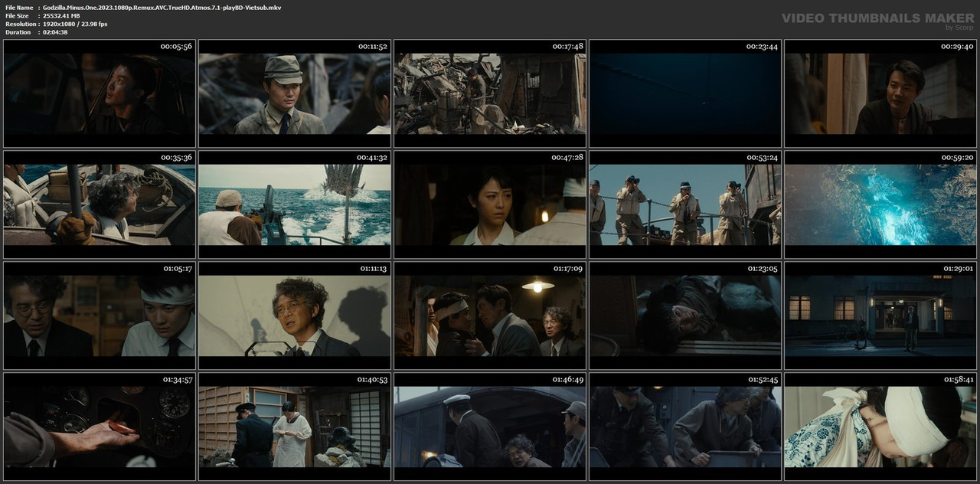Select the dark blue frame at 00:23:44

tap(685, 93)
